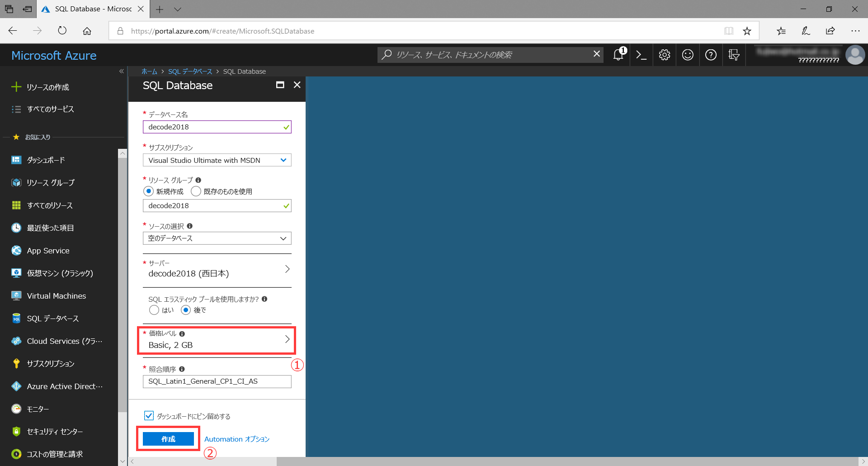Click the セキュリティ センター shield icon
The image size is (868, 466).
16,431
